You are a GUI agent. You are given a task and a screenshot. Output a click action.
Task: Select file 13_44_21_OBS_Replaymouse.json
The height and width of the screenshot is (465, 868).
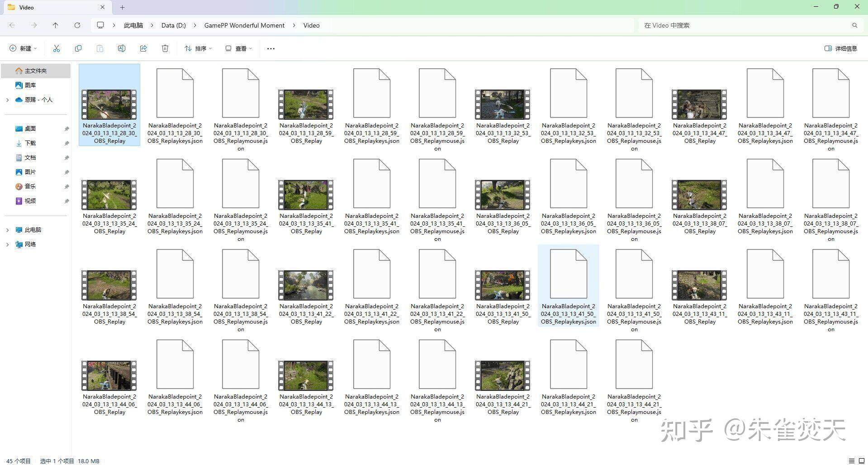[x=634, y=380]
